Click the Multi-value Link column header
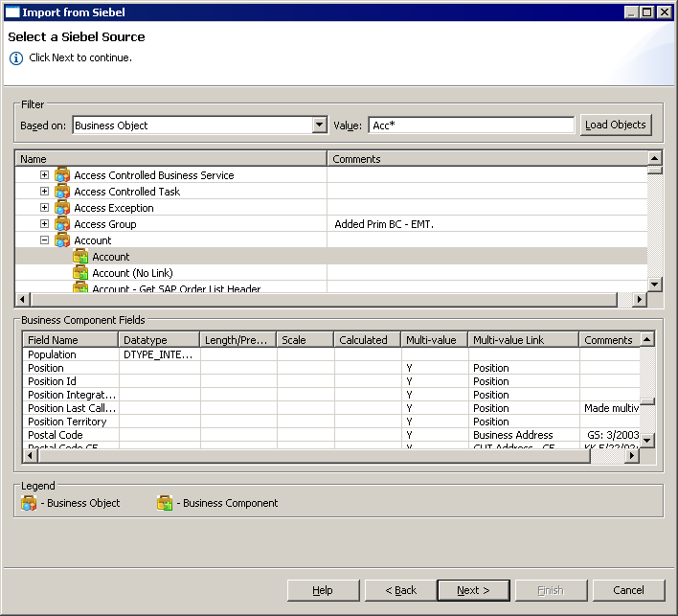This screenshot has height=616, width=678. point(524,340)
